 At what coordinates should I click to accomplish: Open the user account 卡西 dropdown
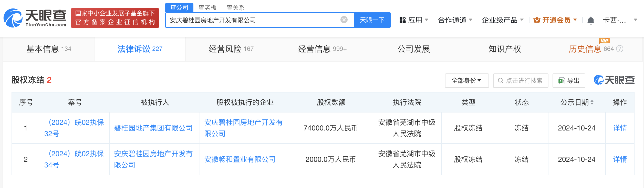pos(635,20)
